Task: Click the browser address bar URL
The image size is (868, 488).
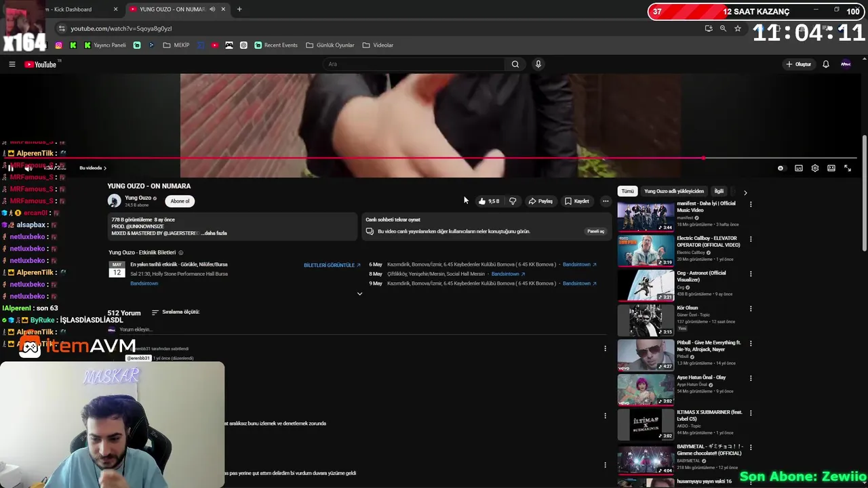Action: coord(121,28)
